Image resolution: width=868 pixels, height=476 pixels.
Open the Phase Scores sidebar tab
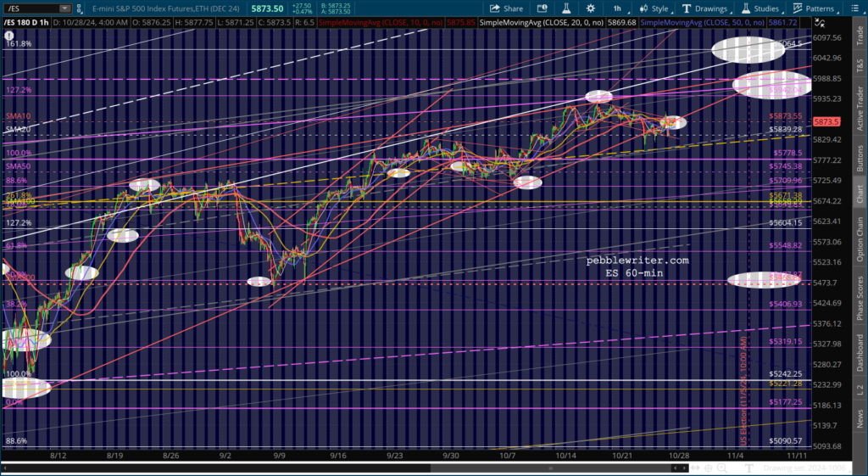tap(860, 296)
